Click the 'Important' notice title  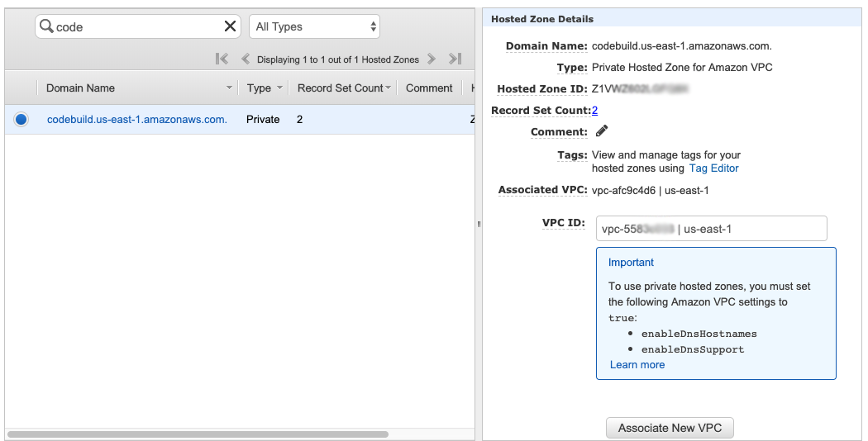631,263
